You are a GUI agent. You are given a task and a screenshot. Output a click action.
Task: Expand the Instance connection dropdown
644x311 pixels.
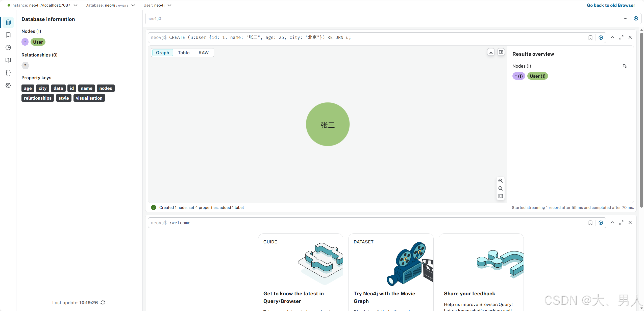(76, 5)
